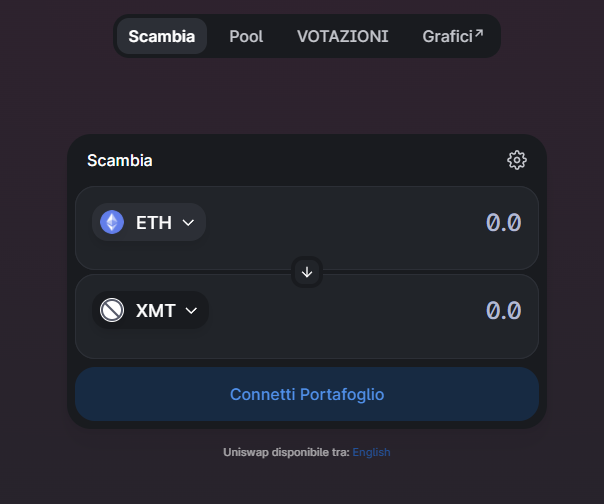Click the XMT token logo
This screenshot has height=504, width=604.
[112, 311]
